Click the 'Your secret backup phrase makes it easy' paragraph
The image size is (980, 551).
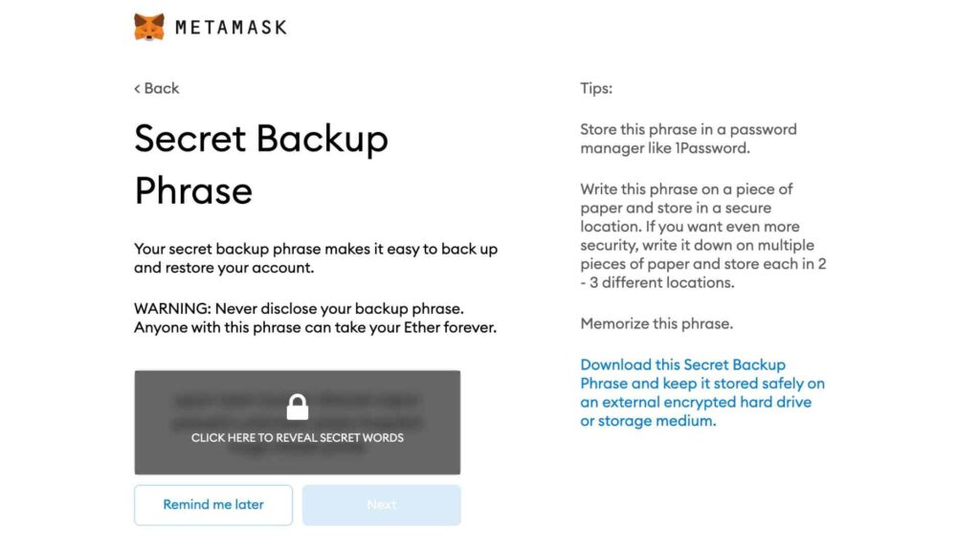click(x=316, y=258)
